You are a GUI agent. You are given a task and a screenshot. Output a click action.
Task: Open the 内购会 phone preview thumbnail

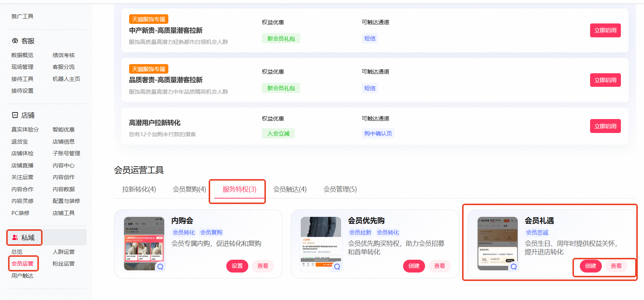coord(144,244)
